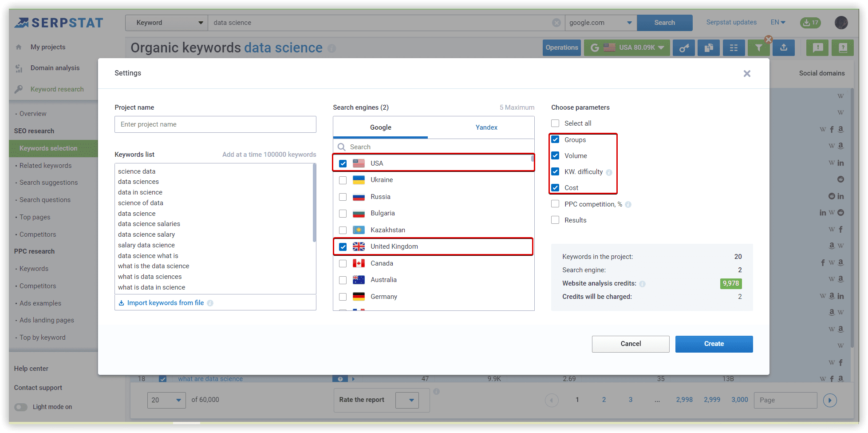Uncheck the USA search engine
Image resolution: width=868 pixels, height=433 pixels.
click(x=343, y=163)
